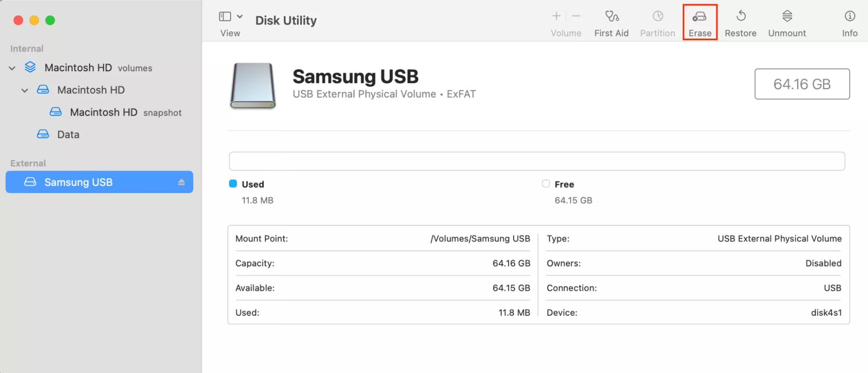Click the Erase toolbar icon
Image resolution: width=868 pixels, height=373 pixels.
(700, 17)
